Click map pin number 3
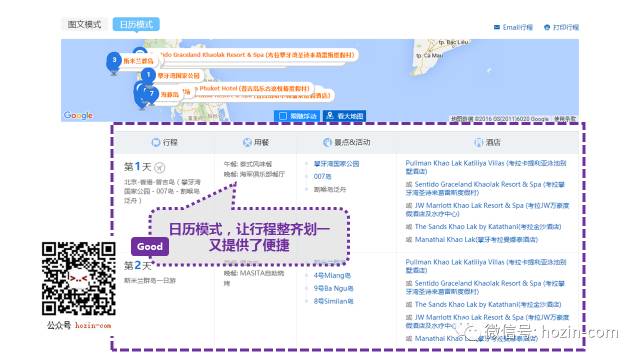This screenshot has height=360, width=640. [114, 61]
